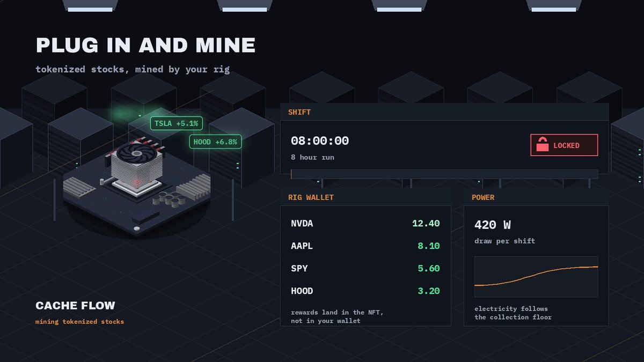The height and width of the screenshot is (362, 644).
Task: Select the SPY wallet row label
Action: pyautogui.click(x=299, y=269)
